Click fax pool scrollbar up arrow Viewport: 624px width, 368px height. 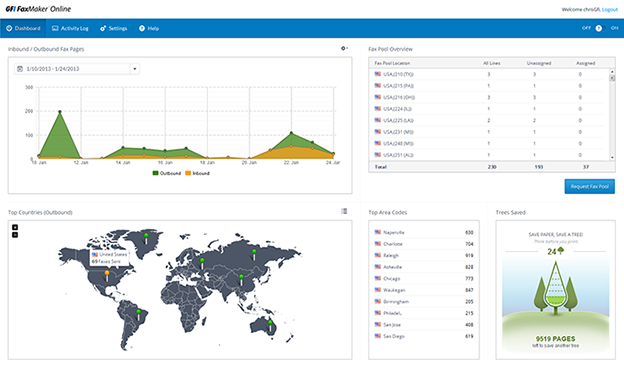[612, 72]
